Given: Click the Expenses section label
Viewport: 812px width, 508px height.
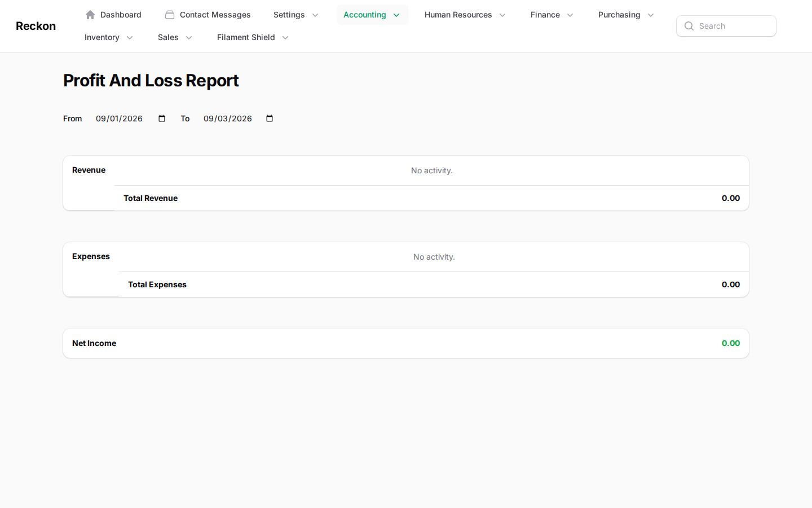Looking at the screenshot, I should [91, 256].
